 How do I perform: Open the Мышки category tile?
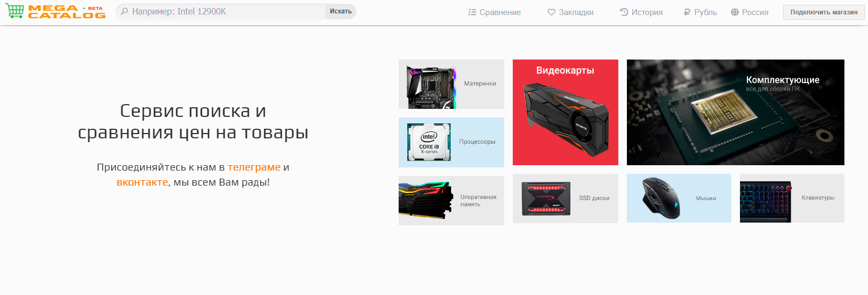pyautogui.click(x=679, y=198)
